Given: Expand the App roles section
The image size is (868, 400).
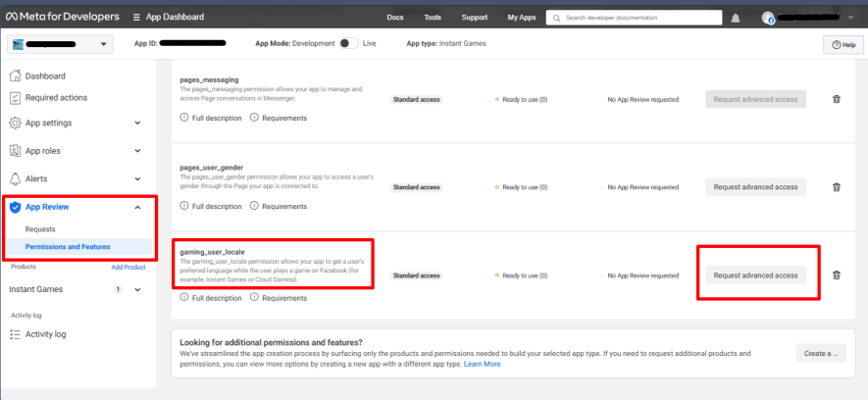Looking at the screenshot, I should click(138, 150).
